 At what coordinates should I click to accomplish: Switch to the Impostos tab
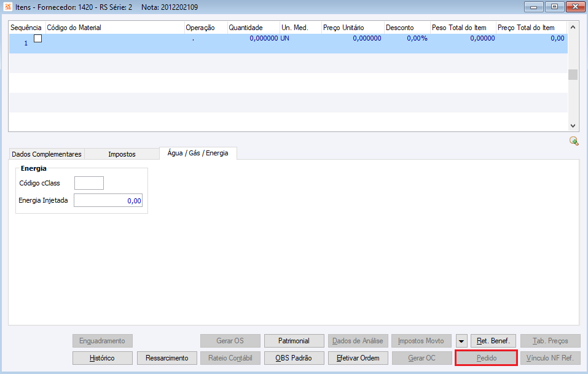point(122,154)
